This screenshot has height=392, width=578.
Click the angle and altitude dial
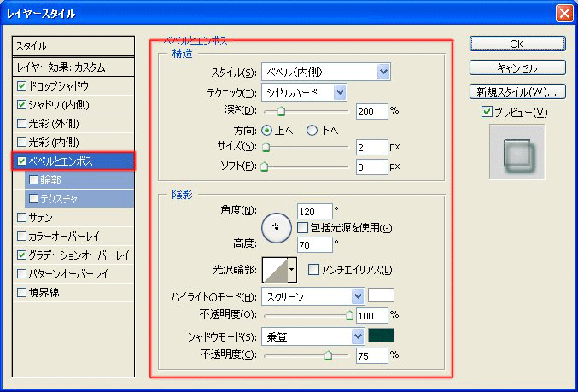(277, 227)
